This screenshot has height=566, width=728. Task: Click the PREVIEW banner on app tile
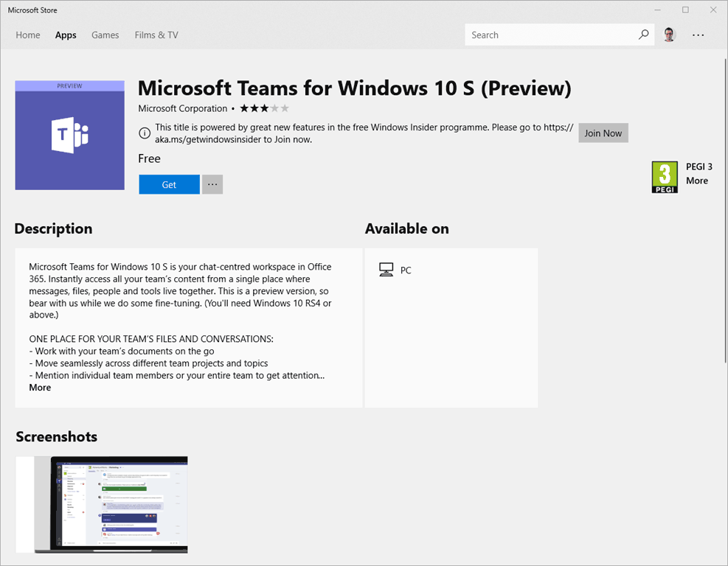click(x=69, y=85)
